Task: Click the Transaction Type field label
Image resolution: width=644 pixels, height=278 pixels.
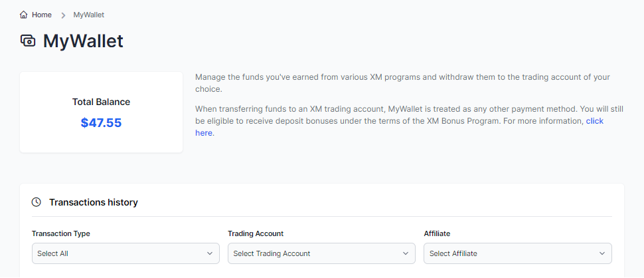Action: [61, 234]
